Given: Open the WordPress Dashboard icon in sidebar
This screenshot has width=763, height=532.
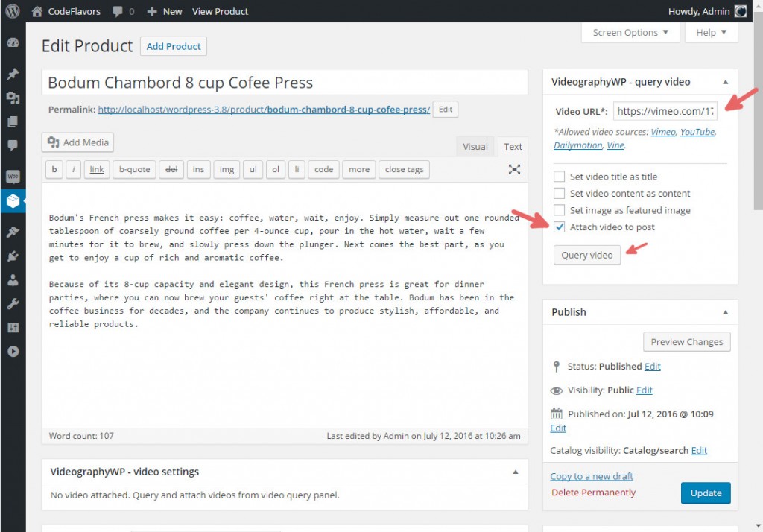Looking at the screenshot, I should [x=13, y=42].
